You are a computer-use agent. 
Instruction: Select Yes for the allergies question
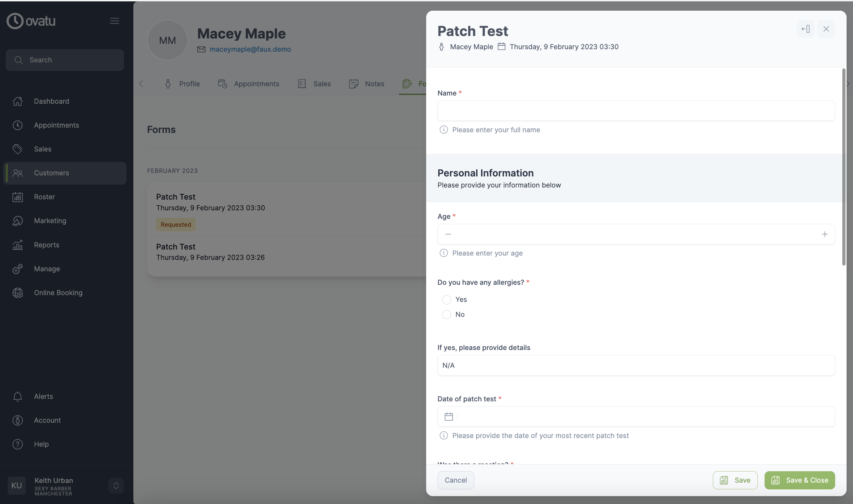446,299
